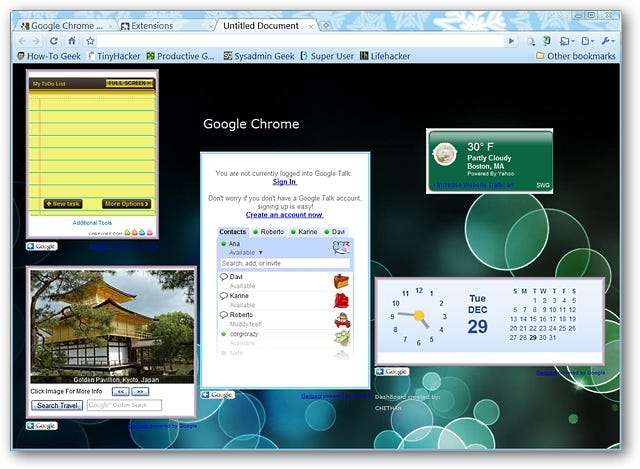This screenshot has height=469, width=640.
Task: Click the Sign In link
Action: 284,182
